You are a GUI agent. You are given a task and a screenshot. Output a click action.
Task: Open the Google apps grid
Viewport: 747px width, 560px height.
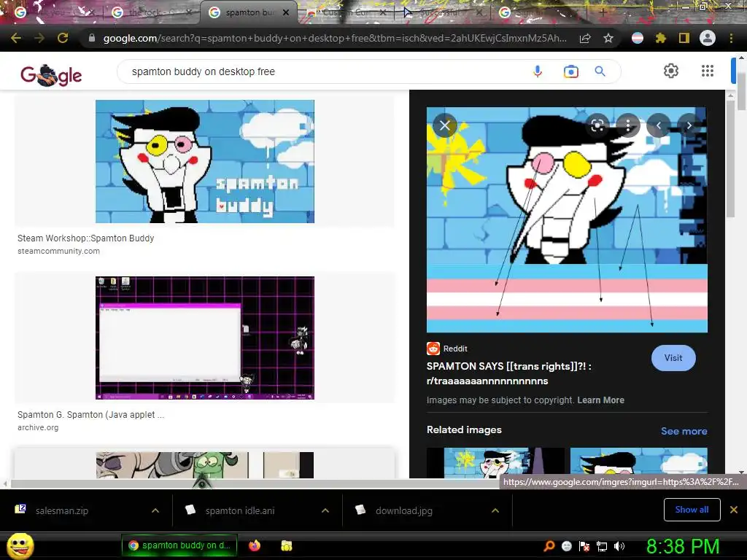(x=708, y=71)
